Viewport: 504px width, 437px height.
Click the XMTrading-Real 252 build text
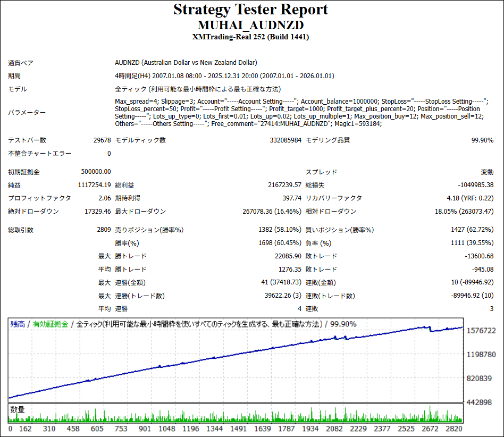click(251, 37)
